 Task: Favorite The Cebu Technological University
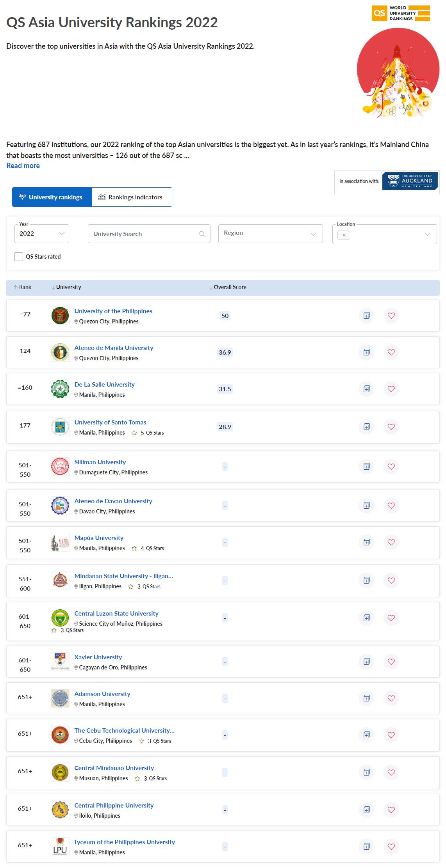[391, 735]
